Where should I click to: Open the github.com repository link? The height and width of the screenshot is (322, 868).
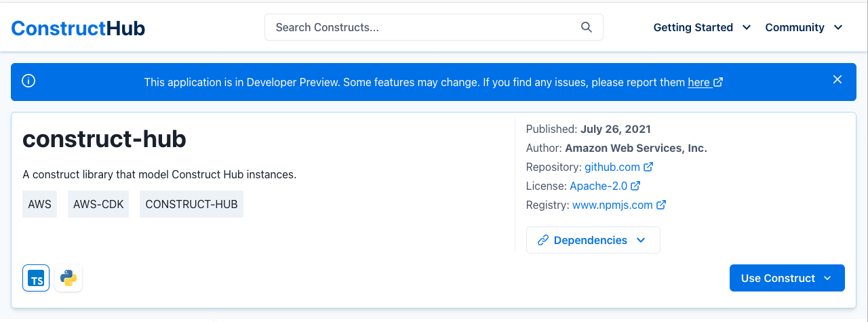pyautogui.click(x=612, y=167)
